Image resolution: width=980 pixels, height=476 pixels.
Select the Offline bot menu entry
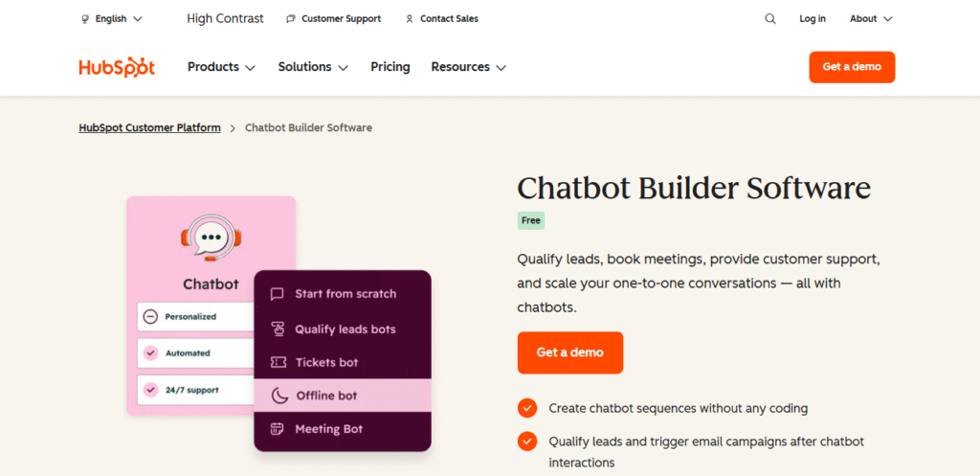click(x=343, y=396)
